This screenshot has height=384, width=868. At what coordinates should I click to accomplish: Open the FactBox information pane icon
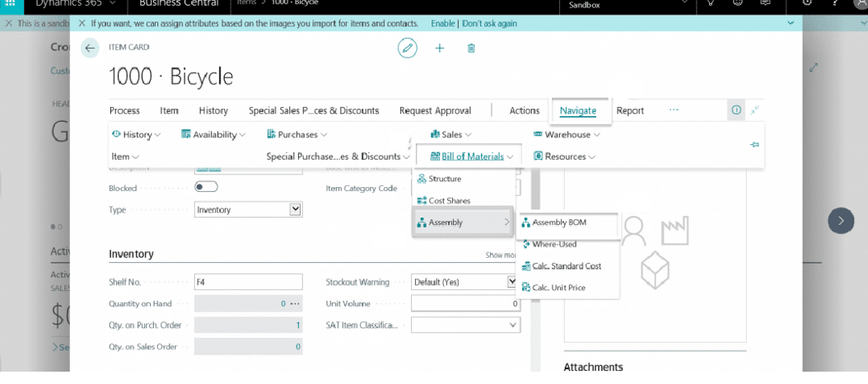coord(736,110)
